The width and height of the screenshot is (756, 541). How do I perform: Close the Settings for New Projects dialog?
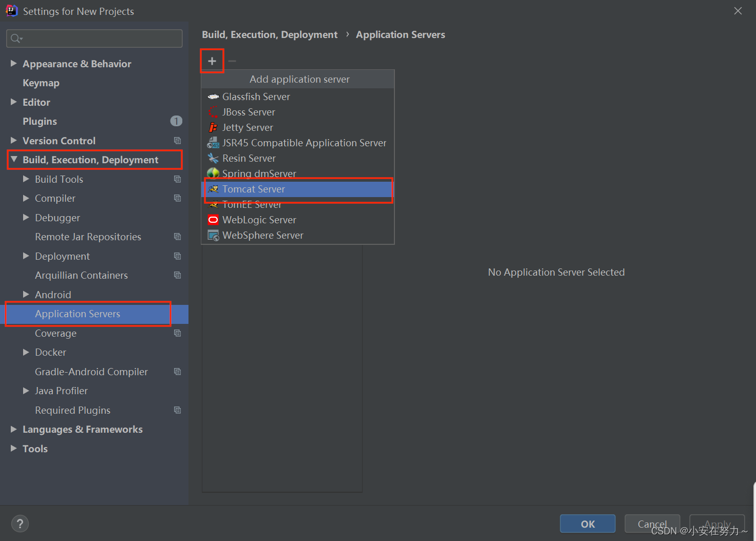pos(738,11)
